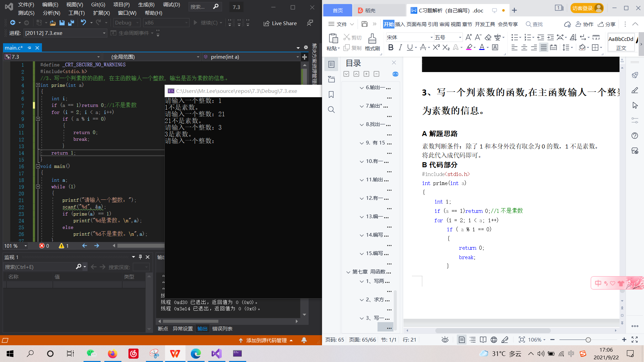
Task: Click the justify alignment icon
Action: click(x=543, y=48)
